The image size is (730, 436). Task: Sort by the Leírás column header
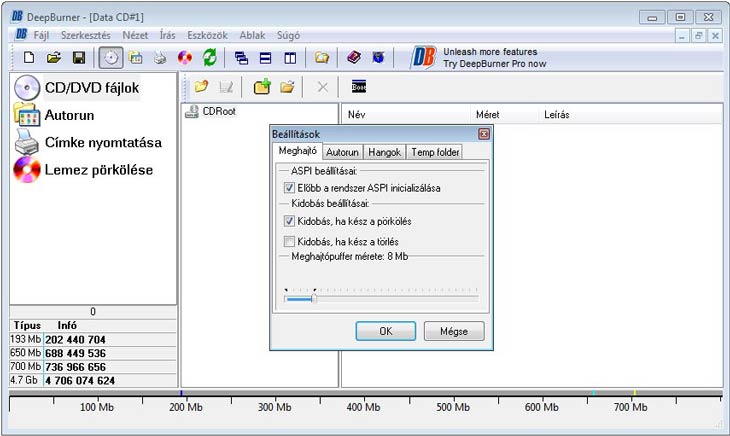pyautogui.click(x=631, y=114)
